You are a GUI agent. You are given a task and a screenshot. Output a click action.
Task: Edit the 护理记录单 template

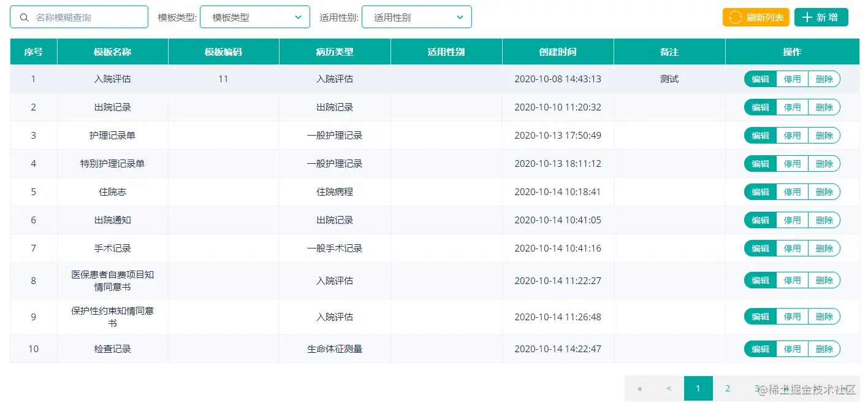click(x=760, y=136)
